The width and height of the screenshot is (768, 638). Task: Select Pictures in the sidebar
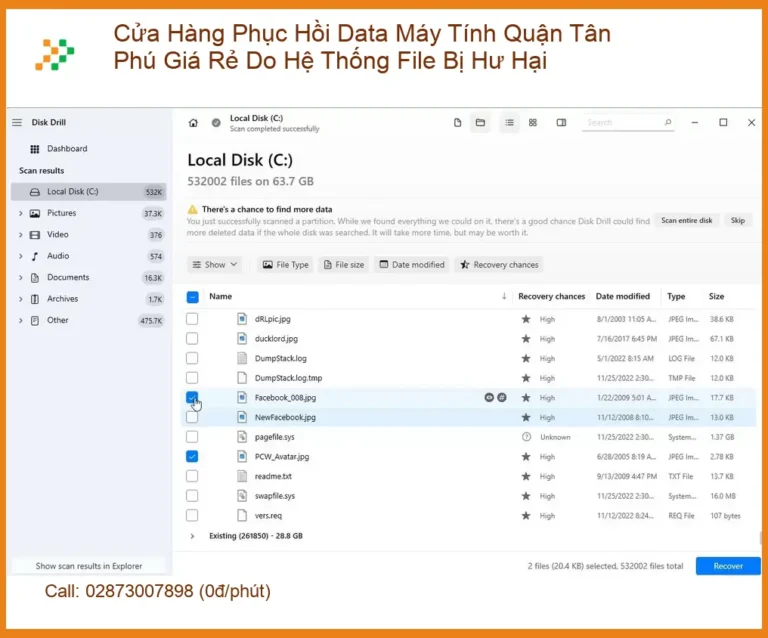coord(89,213)
